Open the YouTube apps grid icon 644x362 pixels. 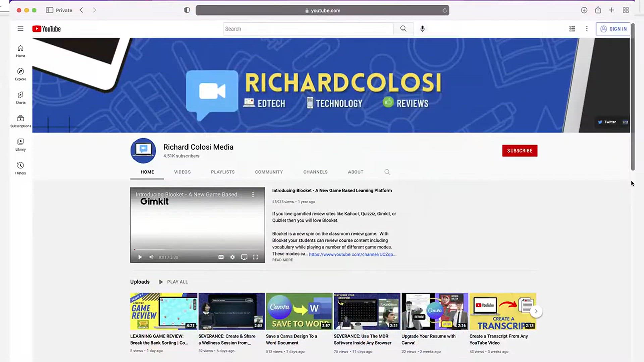click(x=572, y=29)
